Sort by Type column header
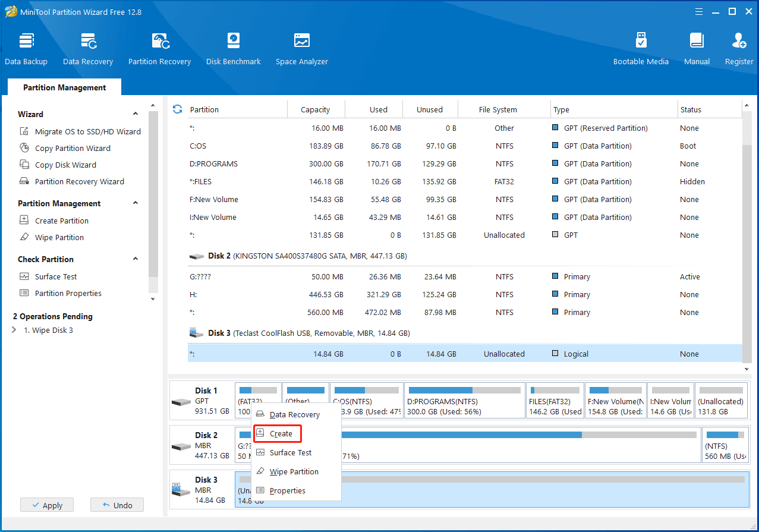Image resolution: width=759 pixels, height=532 pixels. 613,109
